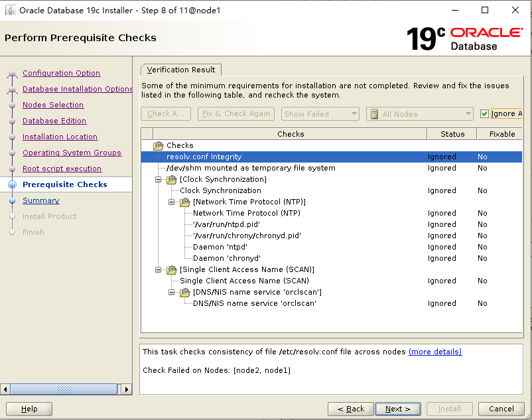The image size is (532, 420).
Task: Go to Installation Location step
Action: point(60,137)
